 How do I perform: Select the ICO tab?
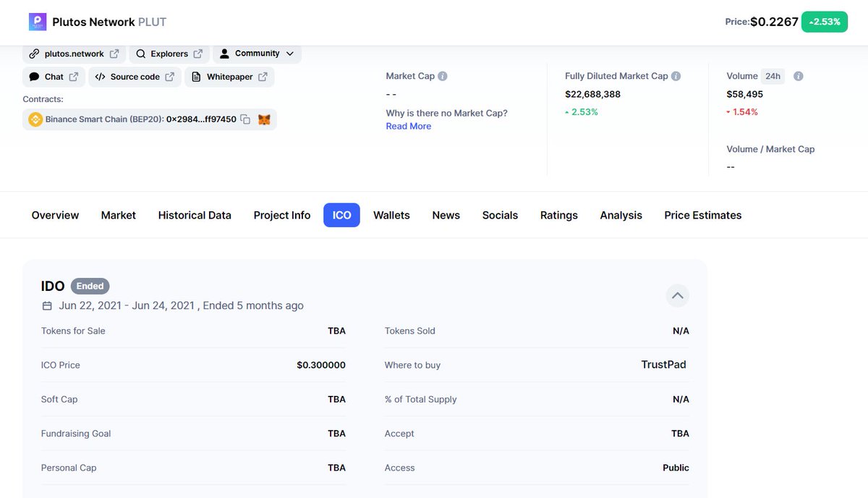[x=341, y=215]
